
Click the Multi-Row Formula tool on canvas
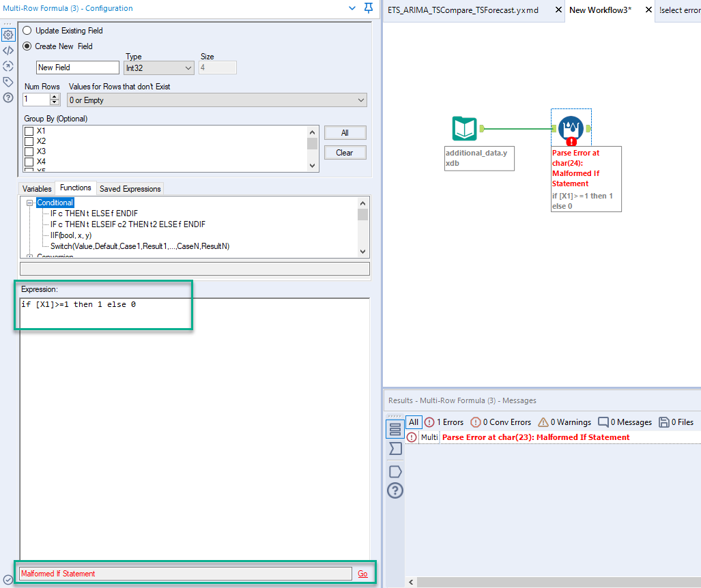pos(571,128)
